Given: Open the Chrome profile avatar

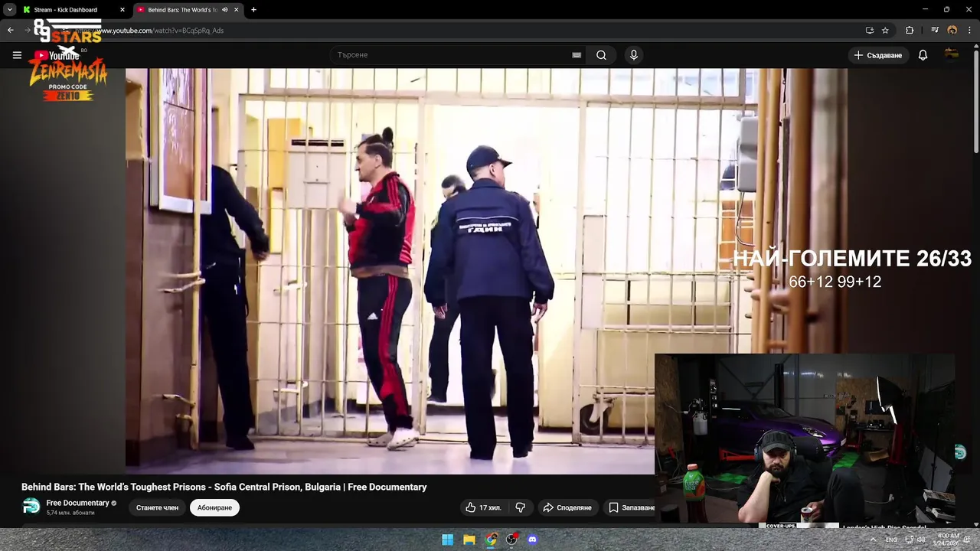Looking at the screenshot, I should 952,31.
